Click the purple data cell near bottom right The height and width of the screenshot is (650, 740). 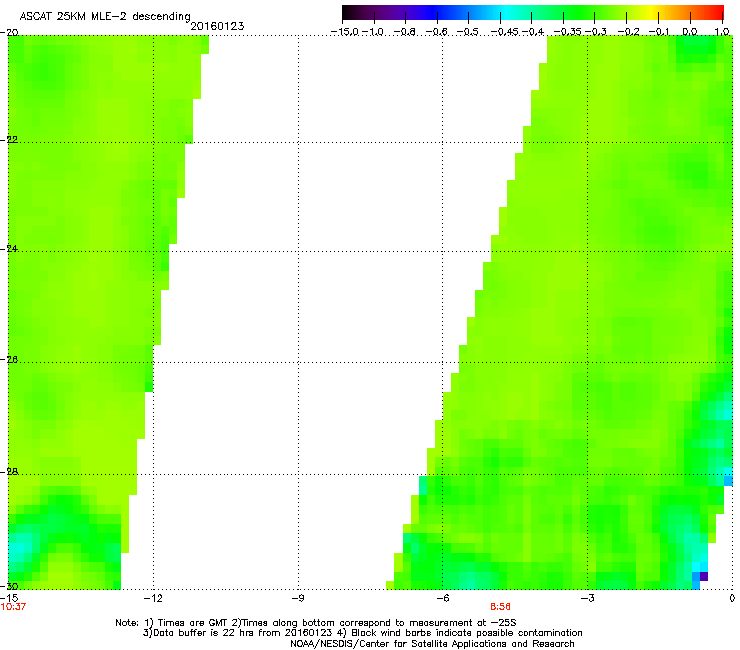[704, 576]
